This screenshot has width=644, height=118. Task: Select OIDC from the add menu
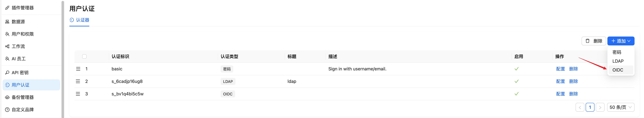click(x=618, y=70)
